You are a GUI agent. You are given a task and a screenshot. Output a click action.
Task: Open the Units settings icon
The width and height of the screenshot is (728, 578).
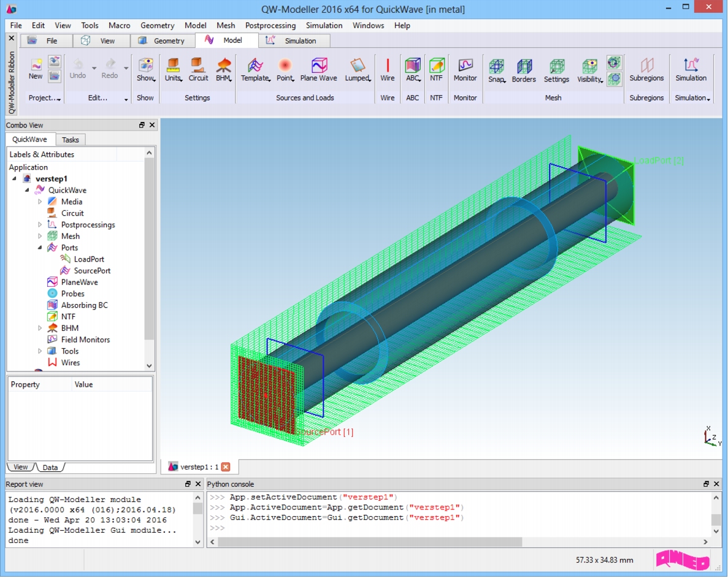pyautogui.click(x=173, y=70)
